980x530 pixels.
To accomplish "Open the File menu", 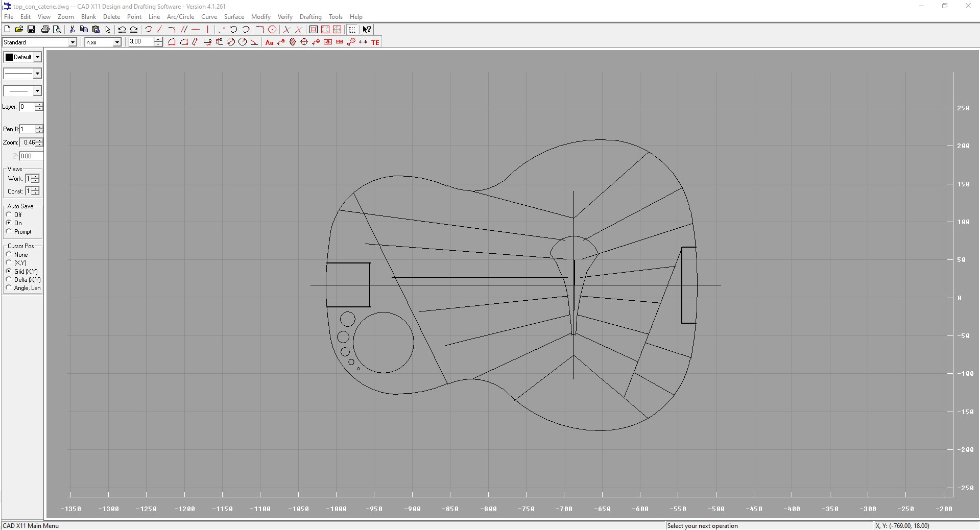I will [x=9, y=17].
